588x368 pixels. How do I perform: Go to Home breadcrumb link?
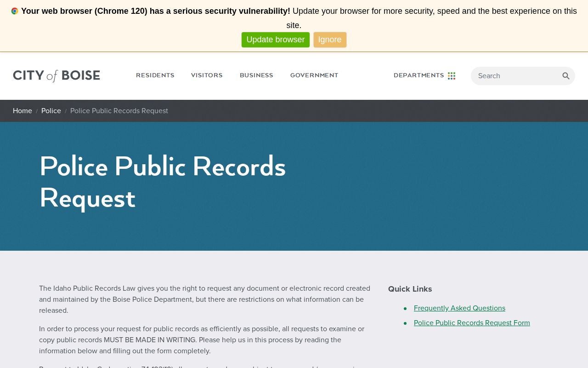coord(23,111)
